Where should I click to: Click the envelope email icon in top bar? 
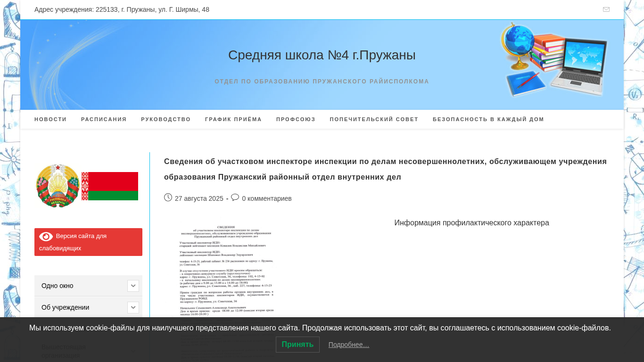[606, 9]
